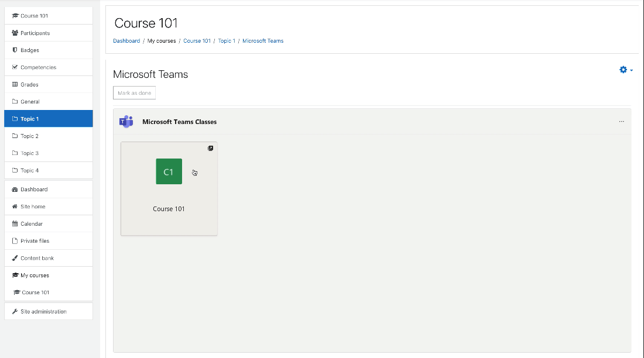Screen dimensions: 644x358
Task: Go to Badges in the sidebar
Action: 49,50
